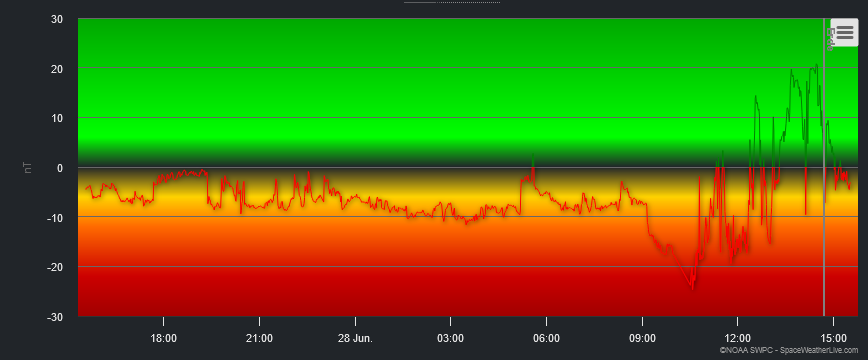
Task: Click the rotated 'Erde' marker label
Action: 830,39
